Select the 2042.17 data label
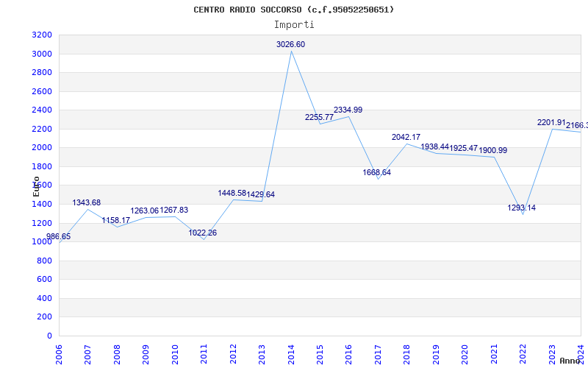This screenshot has height=368, width=588. tap(406, 137)
